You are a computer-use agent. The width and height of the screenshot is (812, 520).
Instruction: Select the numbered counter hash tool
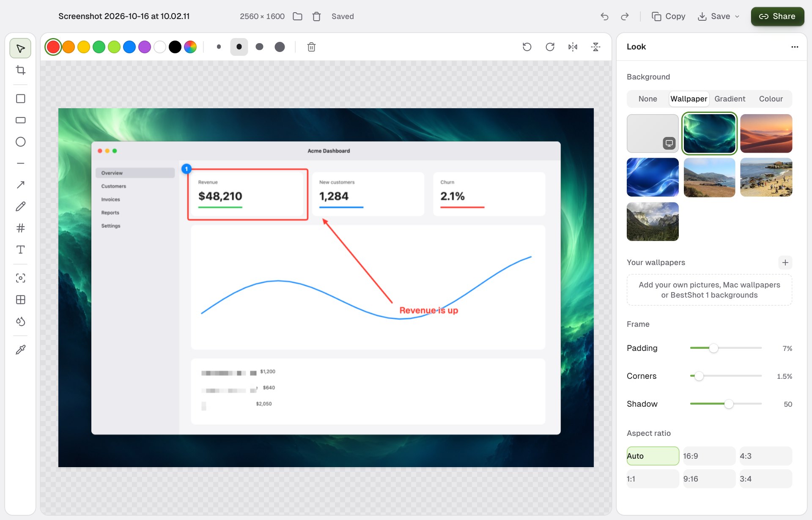[x=20, y=228]
